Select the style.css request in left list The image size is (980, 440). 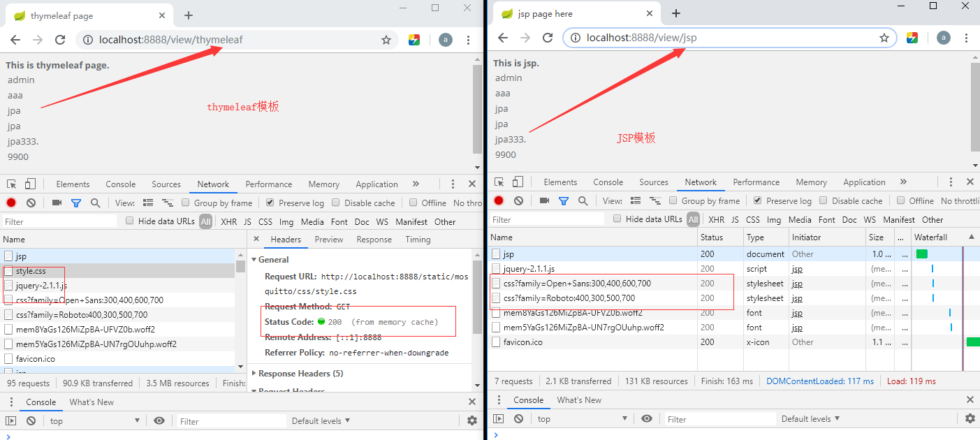pos(31,270)
